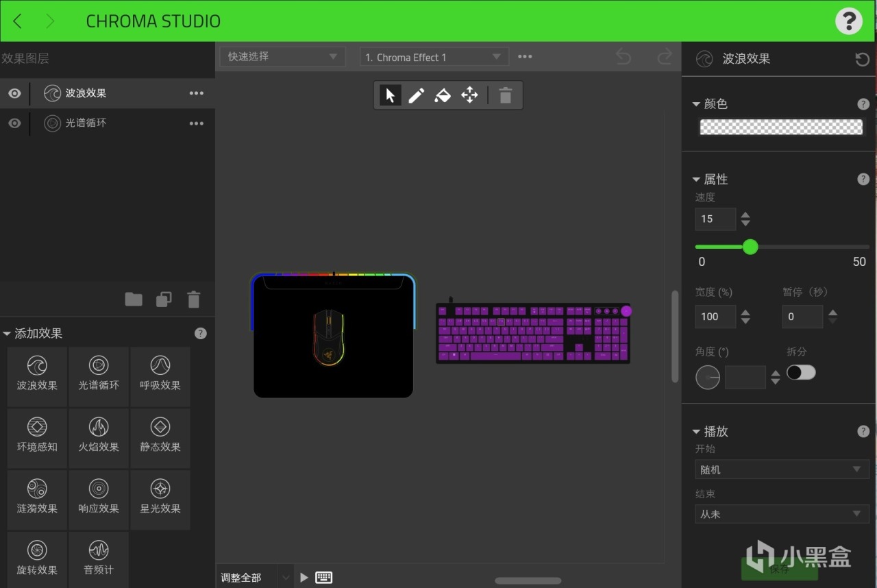Open help for 属性 section
877x588 pixels.
point(863,180)
